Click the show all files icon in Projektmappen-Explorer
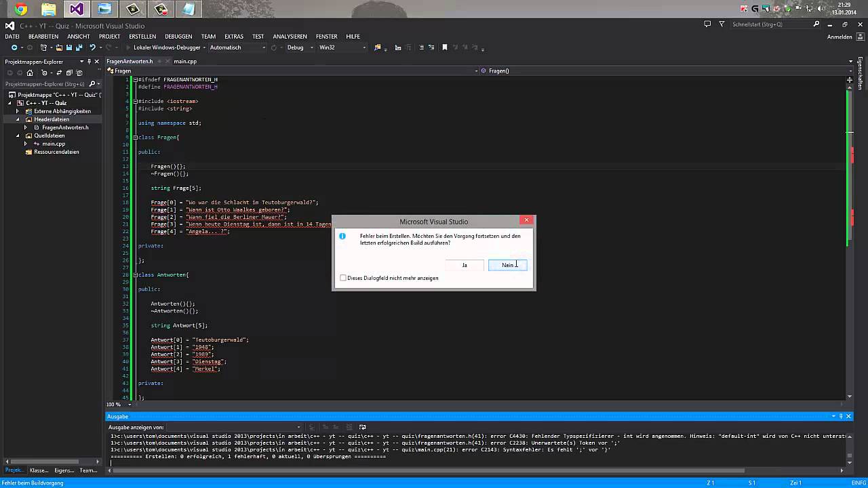 79,73
